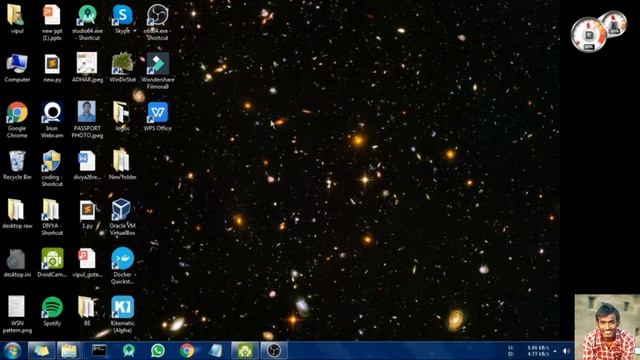This screenshot has height=360, width=640.
Task: Click the blue notepad taskbar icon
Action: tap(216, 351)
